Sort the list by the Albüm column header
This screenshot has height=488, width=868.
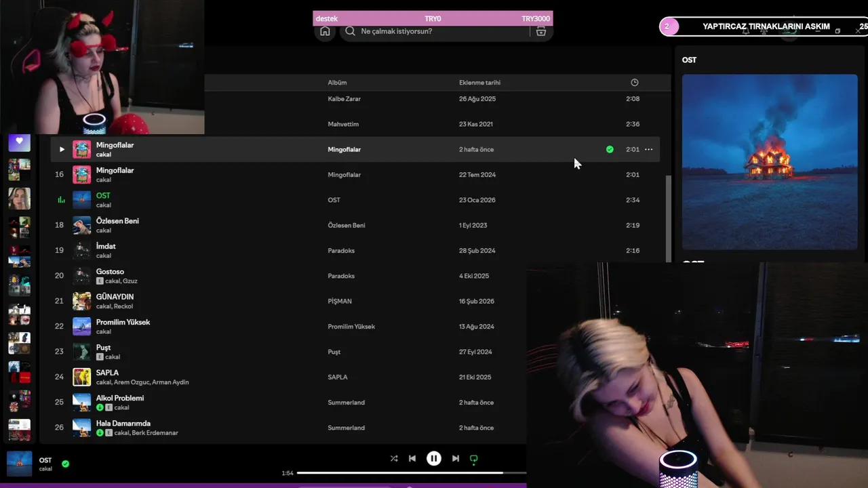point(337,83)
